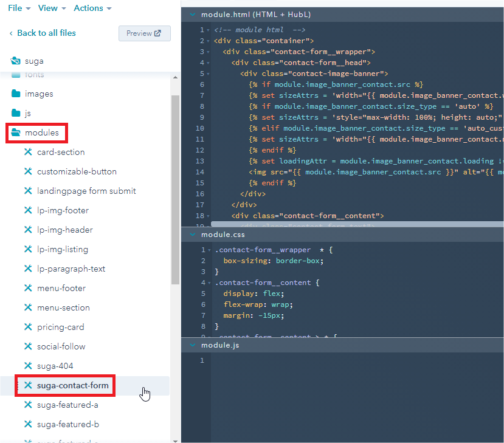
Task: Open the menu-footer module icon
Action: [x=27, y=288]
